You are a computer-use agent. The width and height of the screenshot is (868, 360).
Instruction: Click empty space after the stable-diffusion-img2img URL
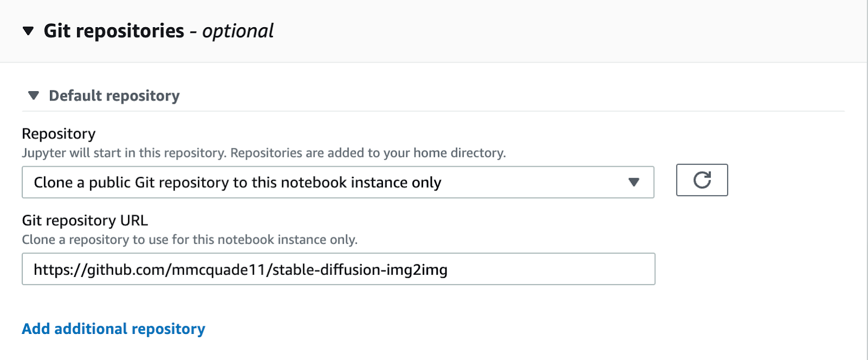click(x=548, y=269)
